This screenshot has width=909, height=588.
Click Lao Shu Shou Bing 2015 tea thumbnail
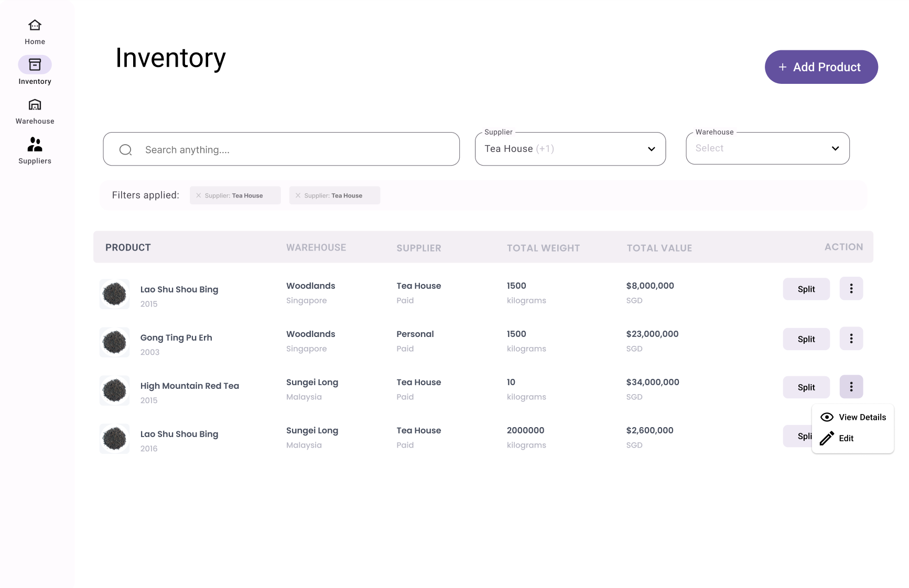coord(114,294)
